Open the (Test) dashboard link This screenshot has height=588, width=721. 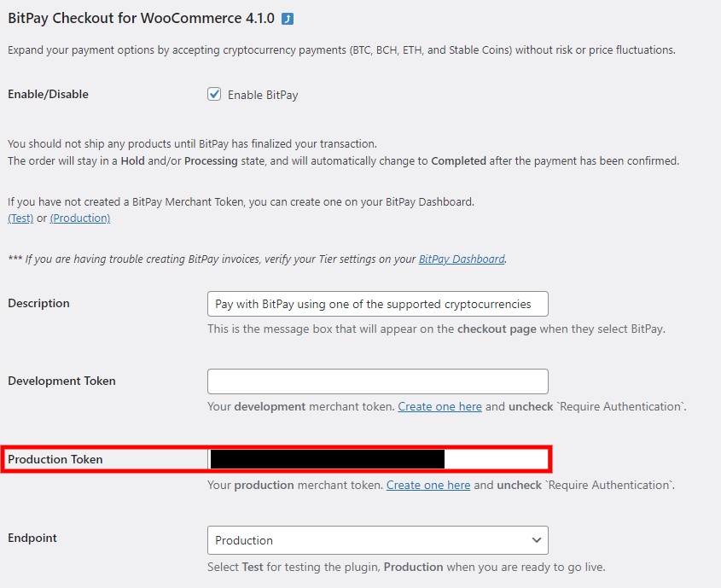(x=20, y=218)
